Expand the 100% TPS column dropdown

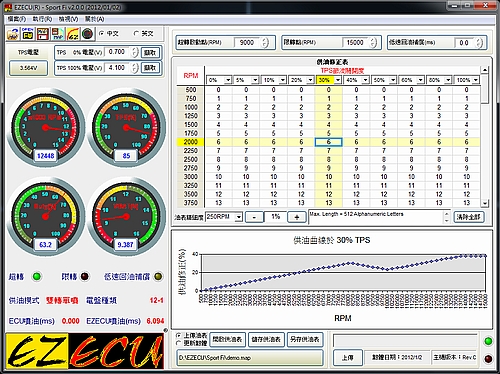coord(476,80)
